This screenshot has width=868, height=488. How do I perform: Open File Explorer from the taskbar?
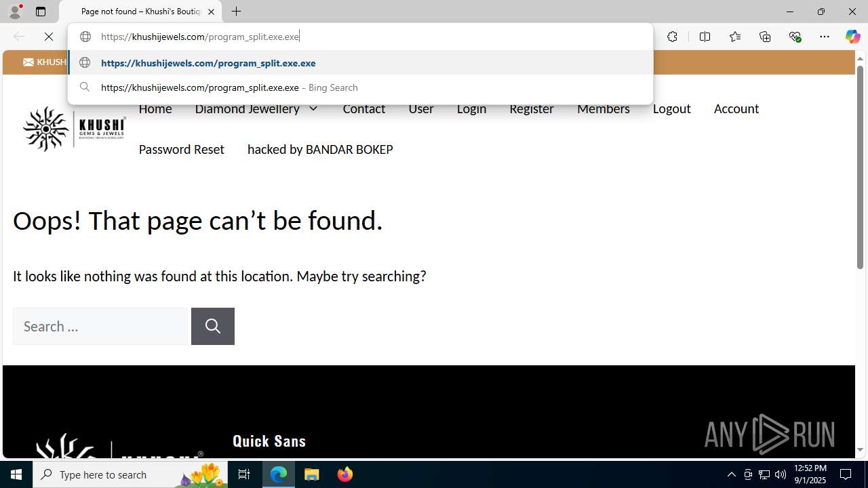312,474
